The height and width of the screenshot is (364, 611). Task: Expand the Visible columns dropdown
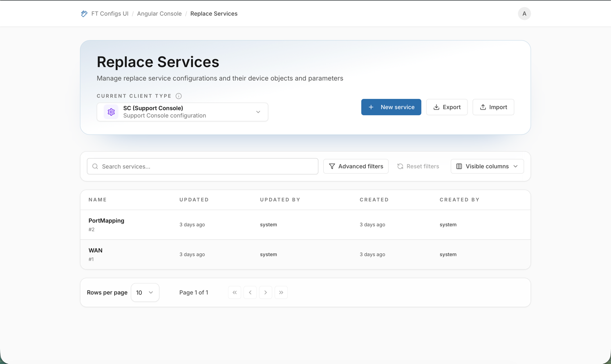(x=487, y=166)
